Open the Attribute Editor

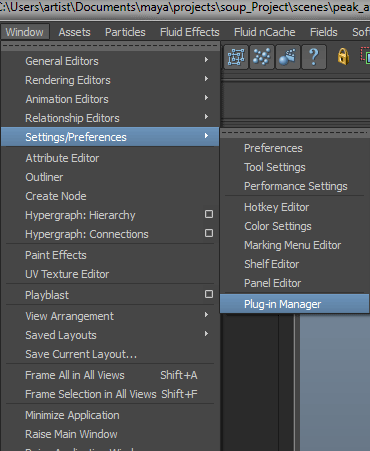click(110, 158)
